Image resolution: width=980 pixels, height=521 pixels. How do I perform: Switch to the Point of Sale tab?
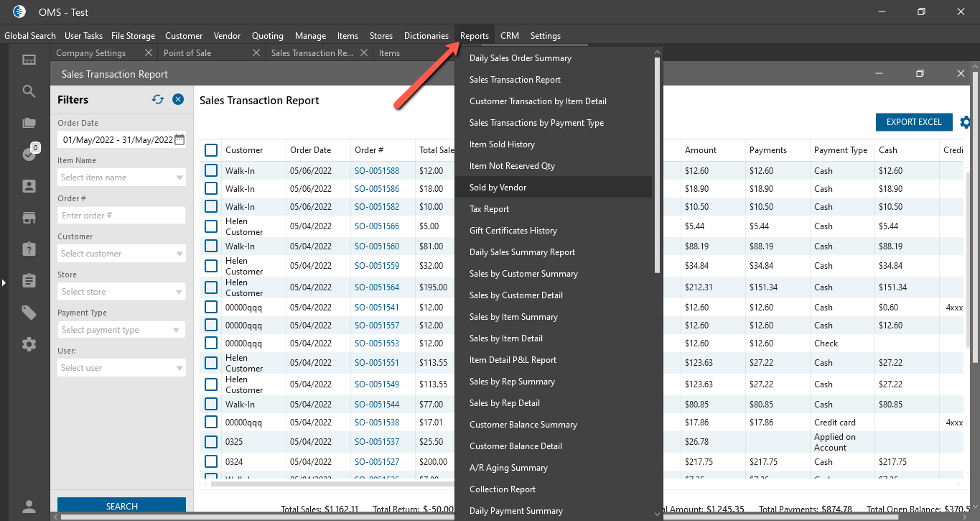187,53
